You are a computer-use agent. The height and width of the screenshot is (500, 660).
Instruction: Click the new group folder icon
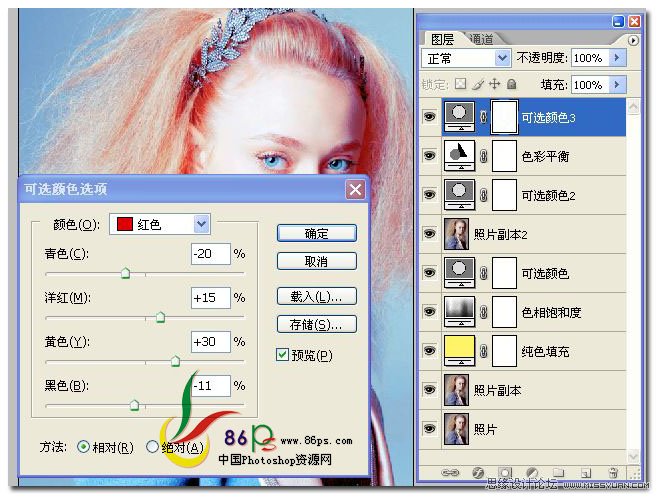tap(559, 473)
